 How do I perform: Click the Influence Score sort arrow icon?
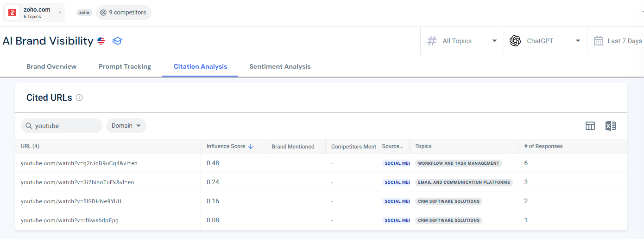[251, 146]
